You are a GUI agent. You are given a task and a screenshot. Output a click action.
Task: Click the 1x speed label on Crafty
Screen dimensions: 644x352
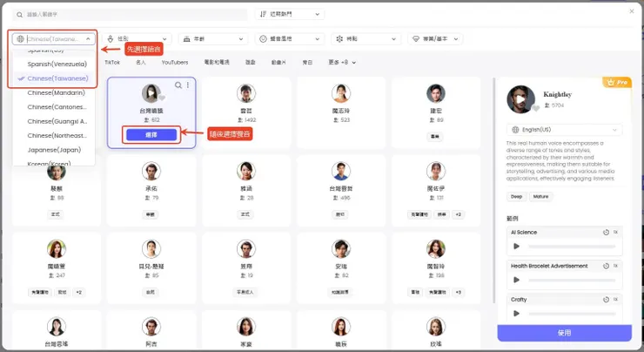tap(615, 300)
